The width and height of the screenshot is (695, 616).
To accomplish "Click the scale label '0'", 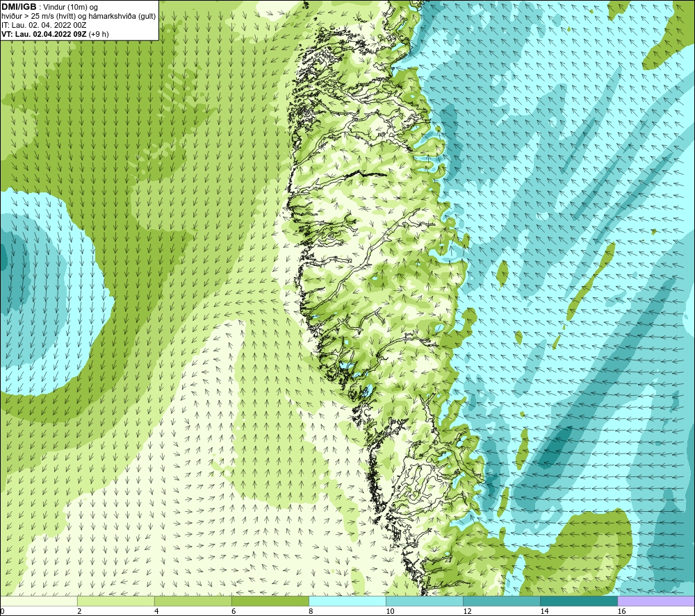I will click(x=2, y=612).
